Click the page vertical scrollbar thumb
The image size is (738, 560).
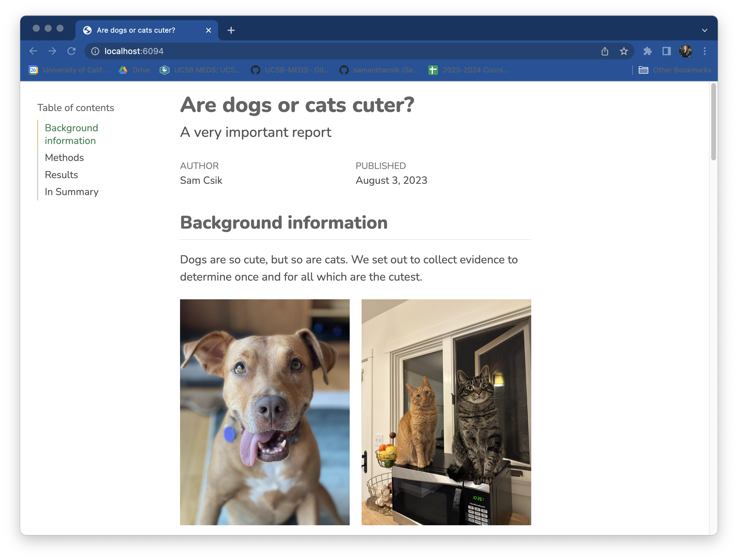tap(714, 122)
